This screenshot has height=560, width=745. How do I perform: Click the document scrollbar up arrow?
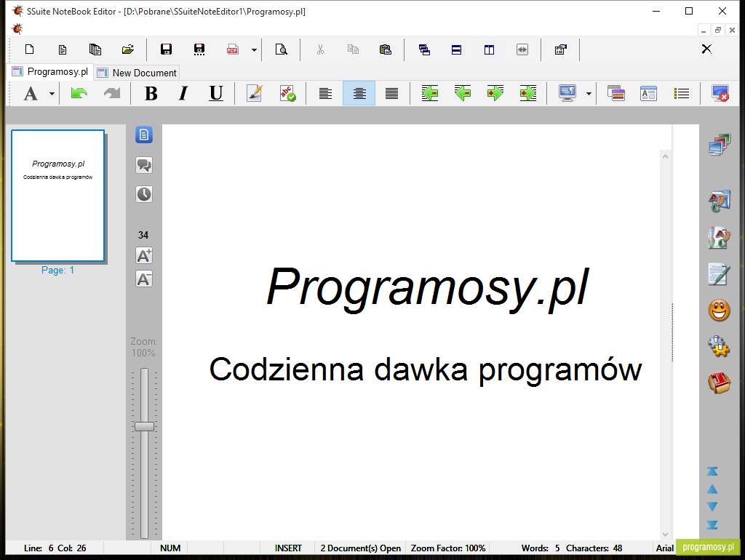pos(665,156)
